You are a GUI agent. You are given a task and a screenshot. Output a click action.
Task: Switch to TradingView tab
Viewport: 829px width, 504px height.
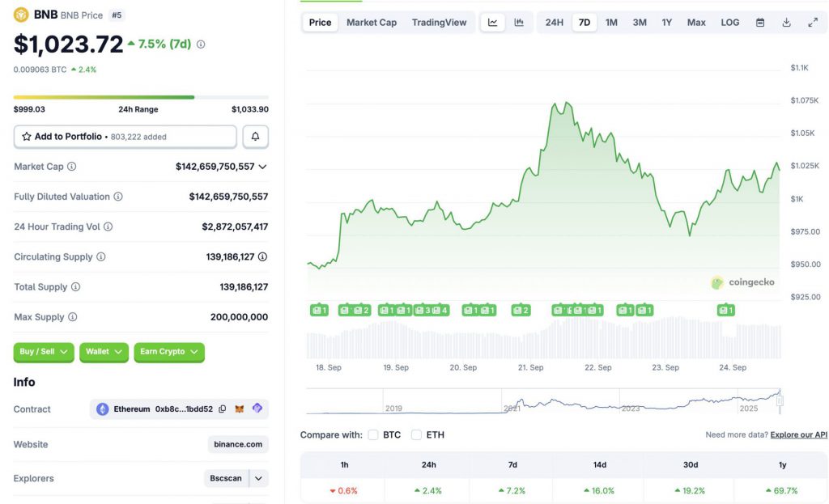(x=440, y=22)
